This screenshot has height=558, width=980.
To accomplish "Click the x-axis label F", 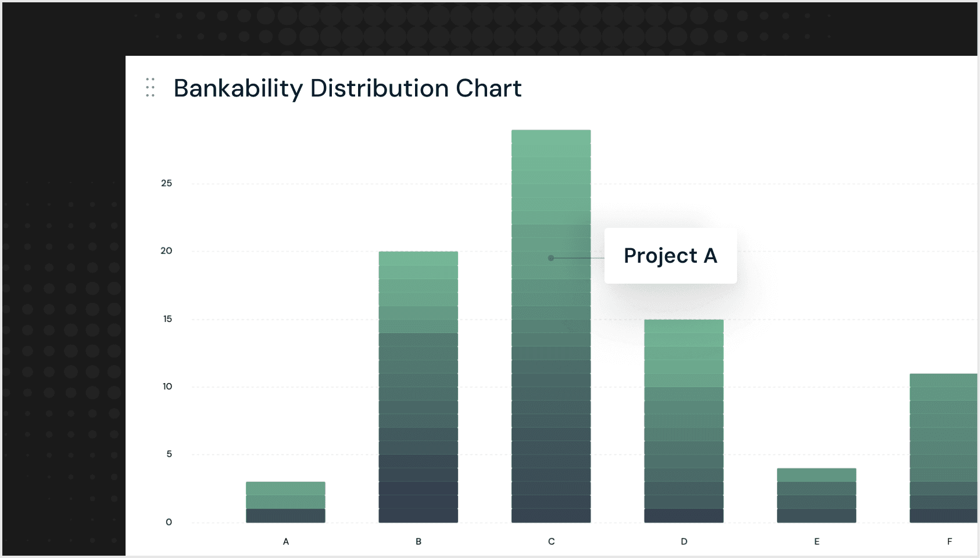I will click(949, 541).
